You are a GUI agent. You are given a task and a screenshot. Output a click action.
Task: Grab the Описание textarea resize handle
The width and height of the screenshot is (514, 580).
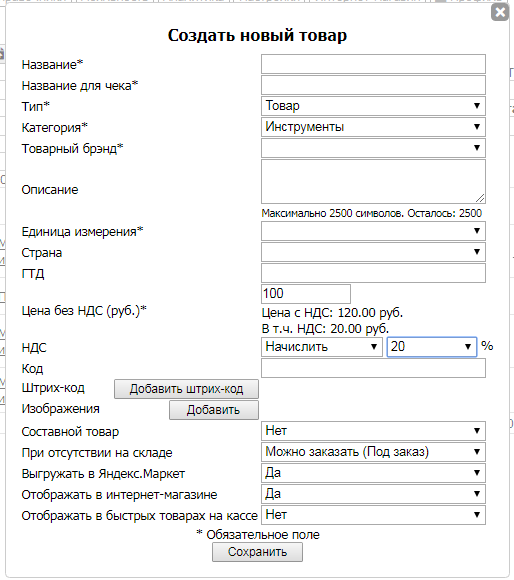(x=480, y=199)
